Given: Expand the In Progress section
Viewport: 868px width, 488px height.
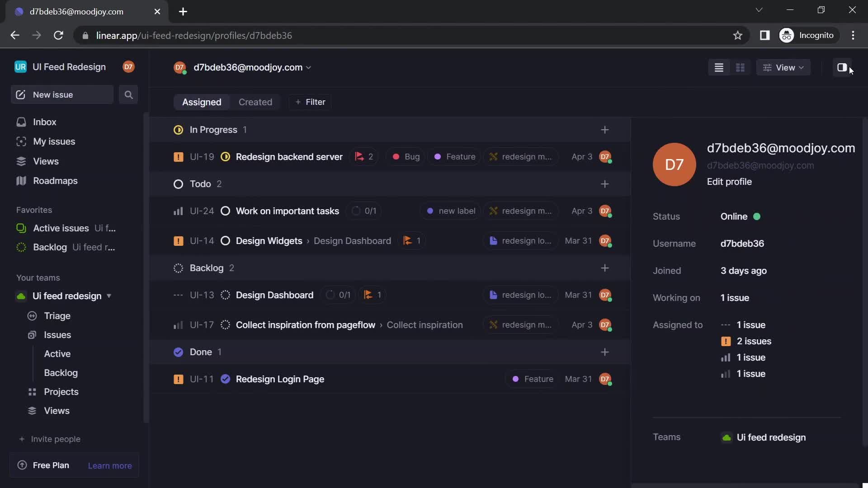Looking at the screenshot, I should click(x=213, y=130).
